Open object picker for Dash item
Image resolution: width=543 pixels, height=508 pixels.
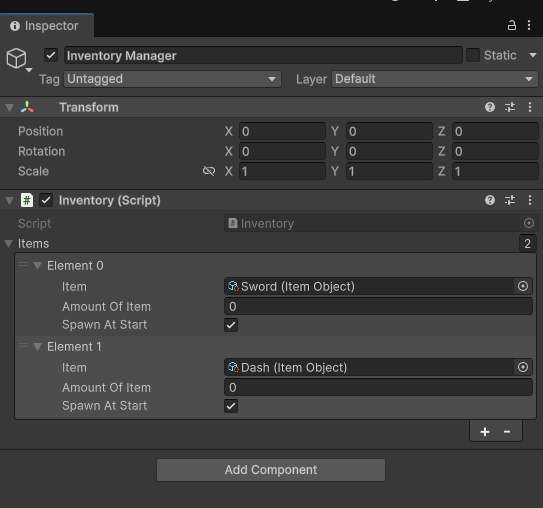(523, 367)
